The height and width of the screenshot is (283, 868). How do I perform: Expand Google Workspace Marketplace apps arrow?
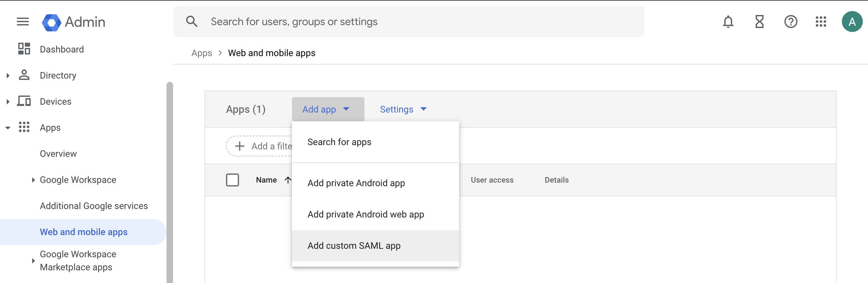33,261
